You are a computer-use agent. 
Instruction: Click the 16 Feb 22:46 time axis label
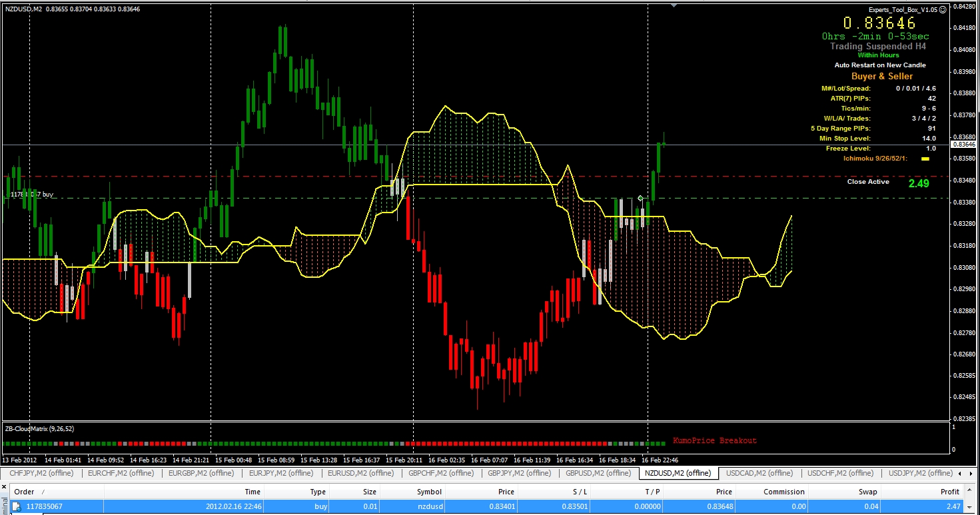(x=660, y=460)
